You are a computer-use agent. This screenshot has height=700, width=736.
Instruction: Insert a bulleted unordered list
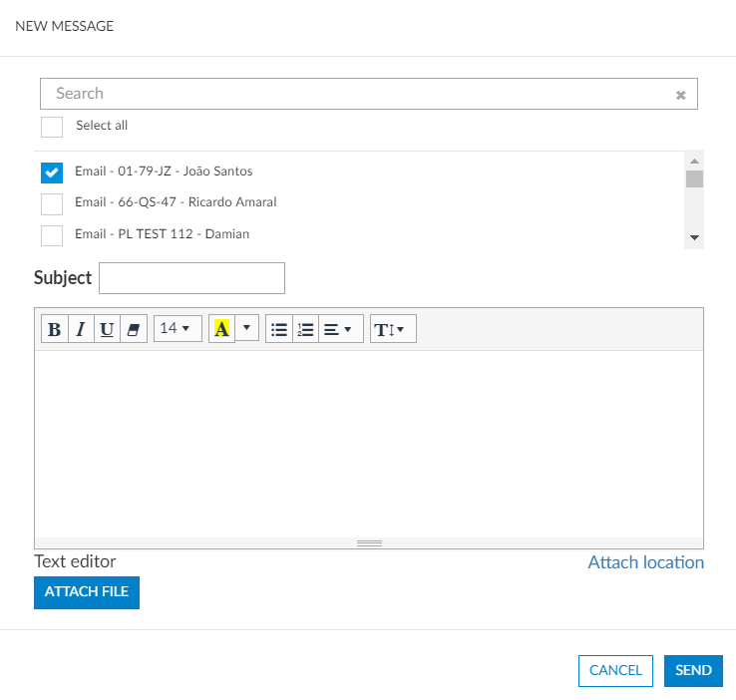279,329
